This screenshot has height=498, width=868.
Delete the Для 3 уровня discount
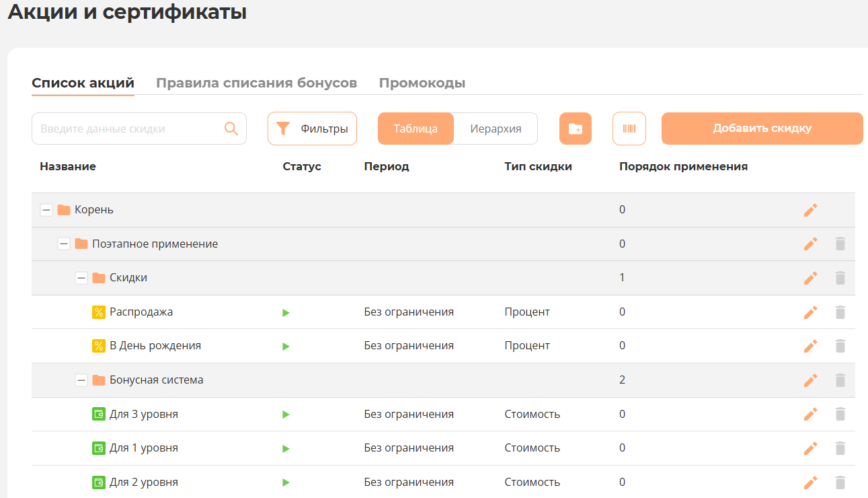pos(840,415)
